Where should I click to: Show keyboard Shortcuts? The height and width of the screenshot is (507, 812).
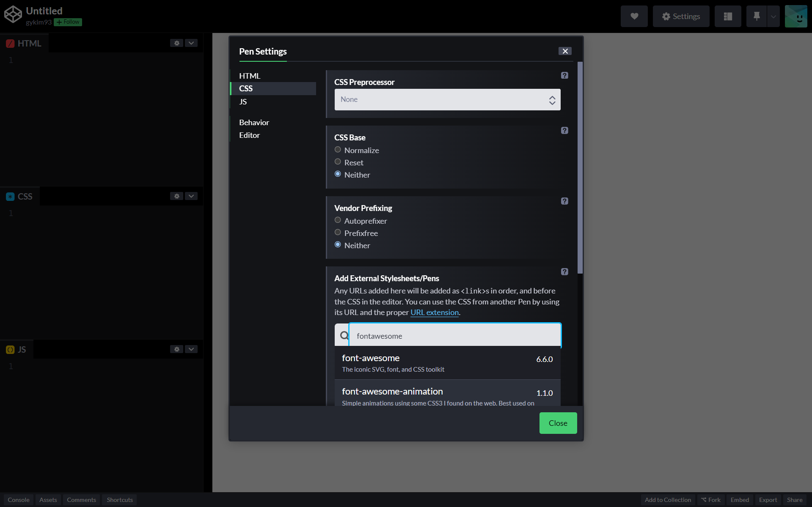click(120, 500)
